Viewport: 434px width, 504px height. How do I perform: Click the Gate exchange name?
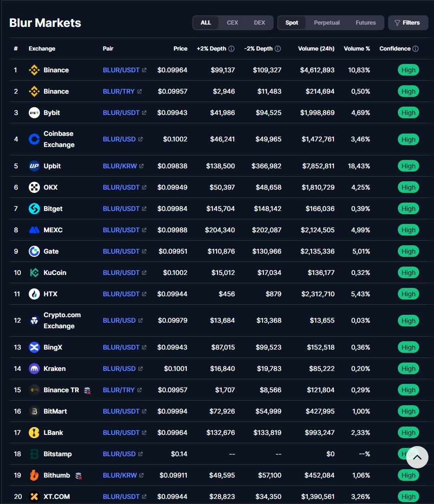pyautogui.click(x=51, y=251)
